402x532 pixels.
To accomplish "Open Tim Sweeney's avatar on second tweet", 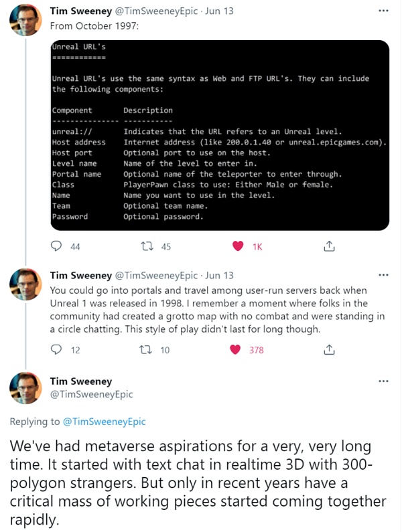I will tap(26, 283).
